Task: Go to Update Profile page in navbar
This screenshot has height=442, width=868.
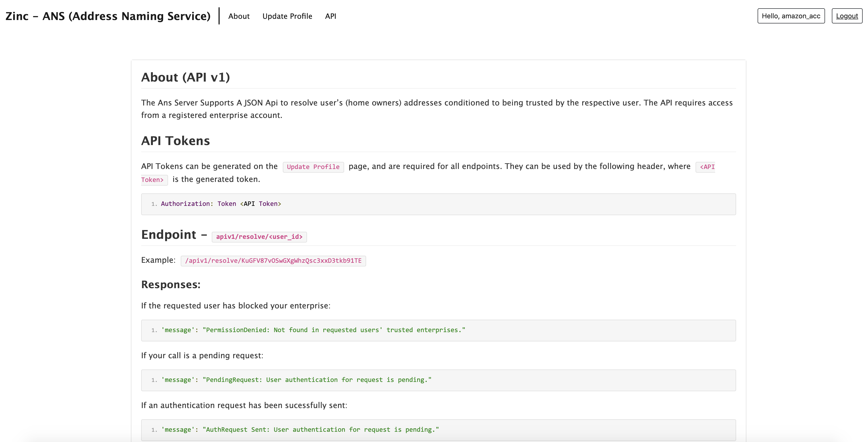Action: click(x=287, y=16)
